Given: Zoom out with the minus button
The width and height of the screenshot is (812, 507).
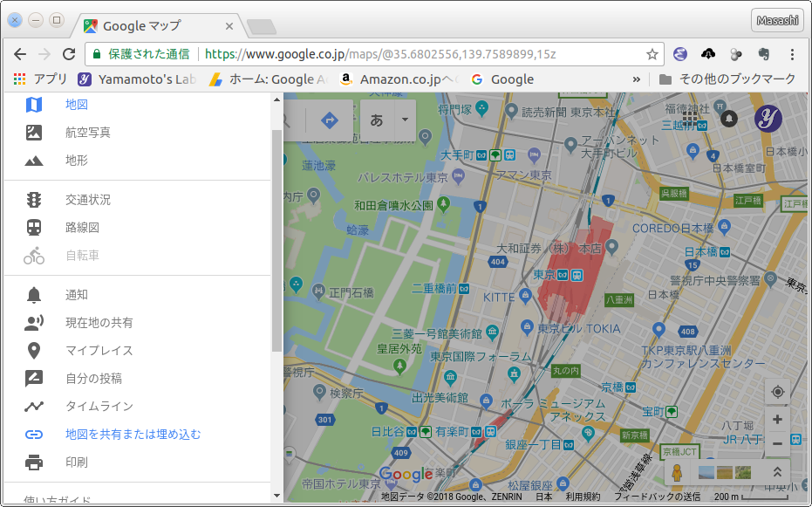Looking at the screenshot, I should pyautogui.click(x=777, y=444).
